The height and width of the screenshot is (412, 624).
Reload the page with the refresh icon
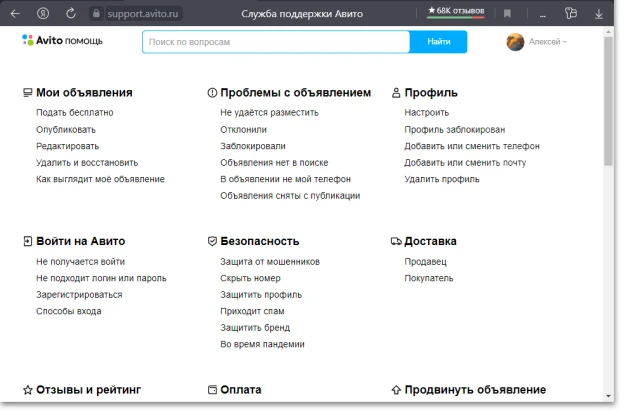click(x=71, y=14)
